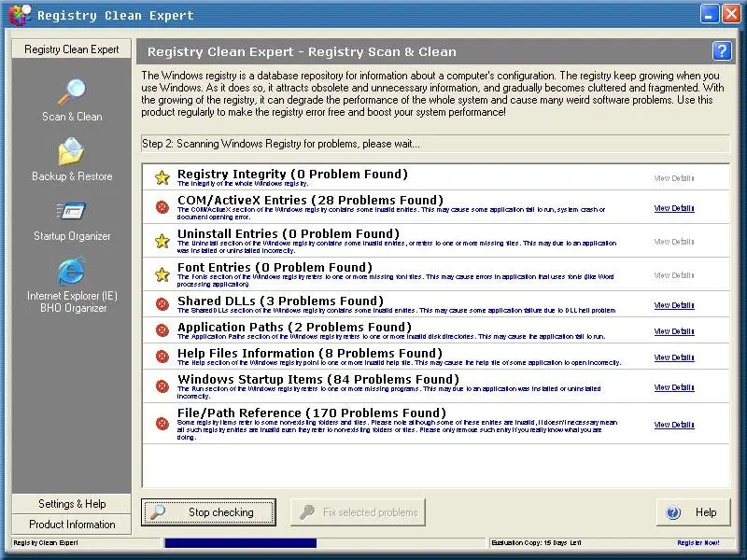This screenshot has width=747, height=560.
Task: Select the Help Files Information (8 Problems Found) heading
Action: click(x=310, y=354)
